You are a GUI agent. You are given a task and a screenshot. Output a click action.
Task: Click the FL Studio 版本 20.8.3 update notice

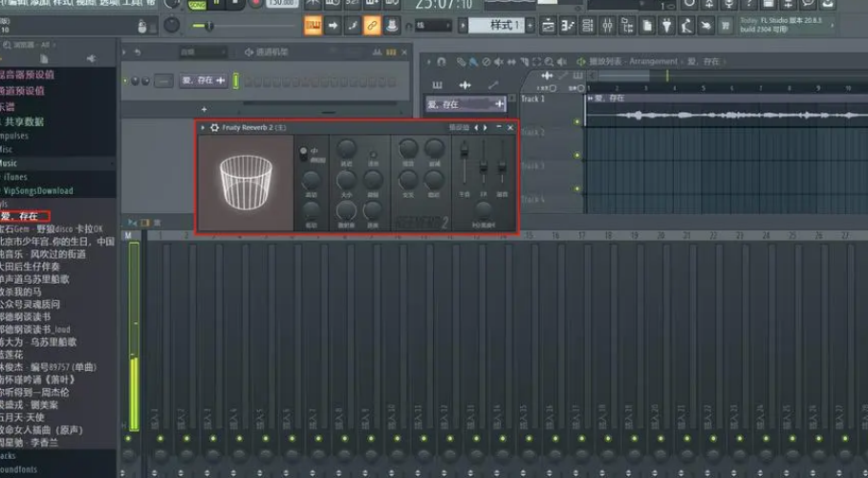point(785,25)
